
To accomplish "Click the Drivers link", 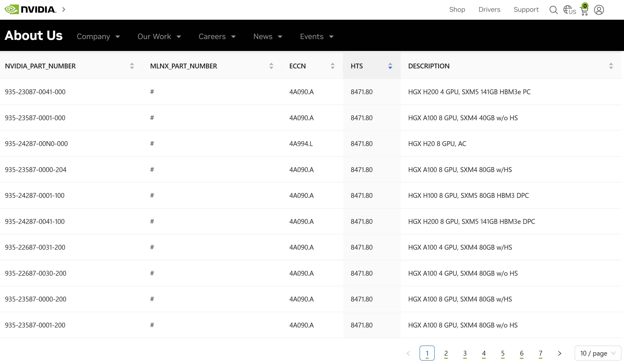I will [x=489, y=9].
